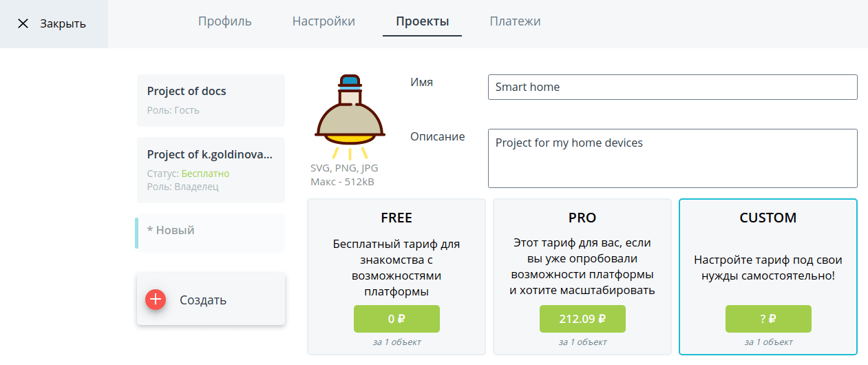Select the Новый project entry
Viewport: 868px width, 365px height.
211,233
